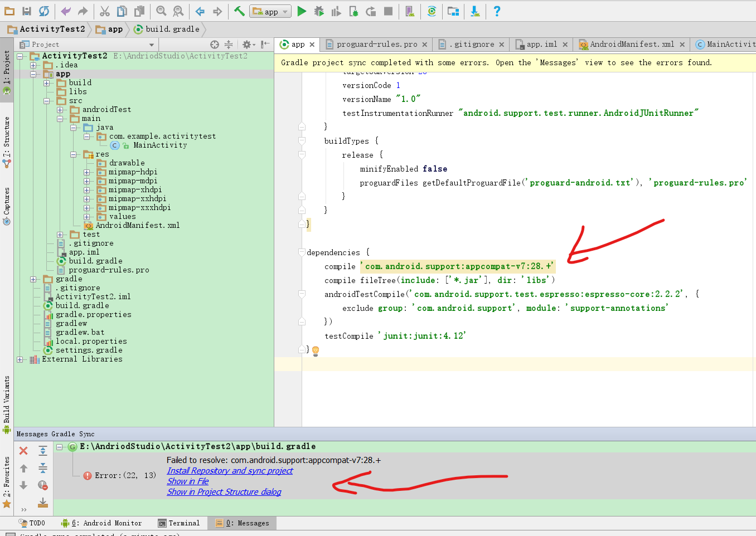Collapse the ActivityTest2 root node

[x=20, y=56]
